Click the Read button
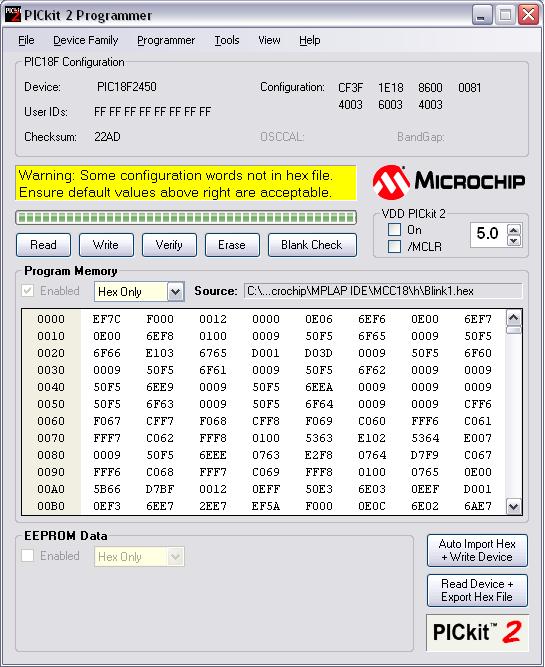545x667 pixels. (x=43, y=245)
